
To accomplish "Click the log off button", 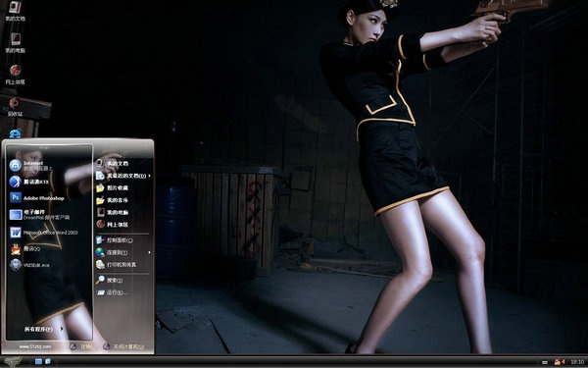I will pyautogui.click(x=82, y=346).
